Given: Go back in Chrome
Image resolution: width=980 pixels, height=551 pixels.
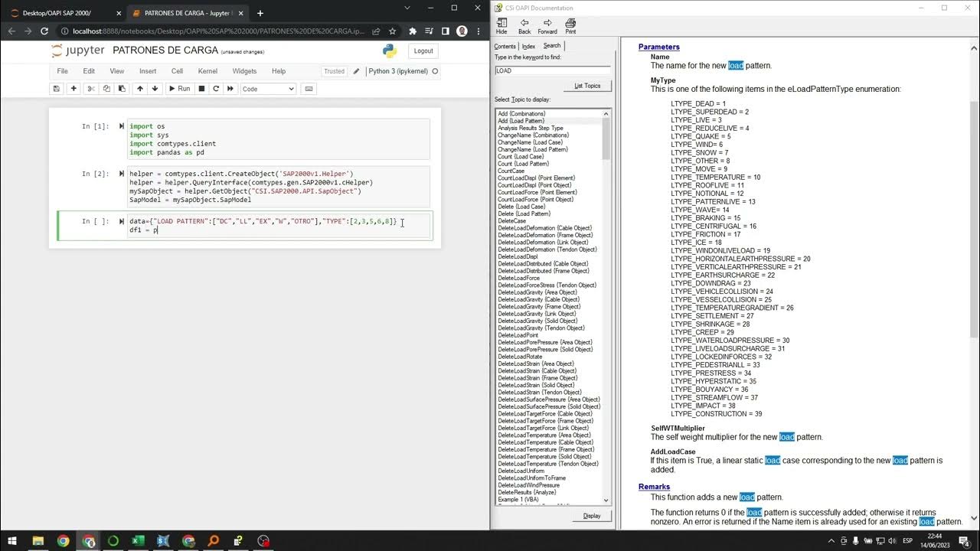Looking at the screenshot, I should point(11,31).
